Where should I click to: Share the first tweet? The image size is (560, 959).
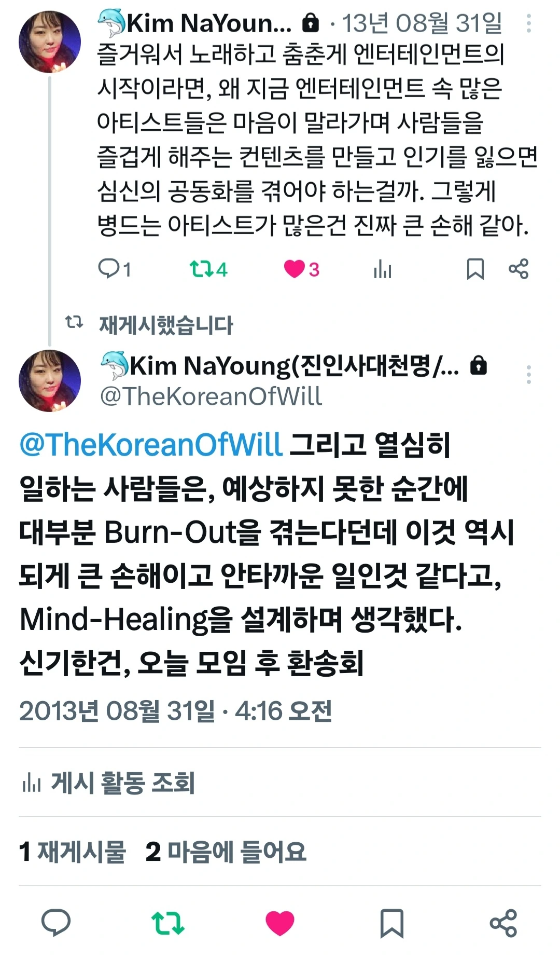[518, 269]
